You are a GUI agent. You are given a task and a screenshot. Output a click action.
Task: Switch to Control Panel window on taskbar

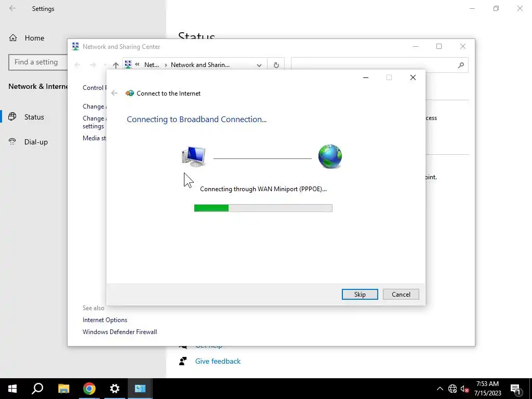140,389
